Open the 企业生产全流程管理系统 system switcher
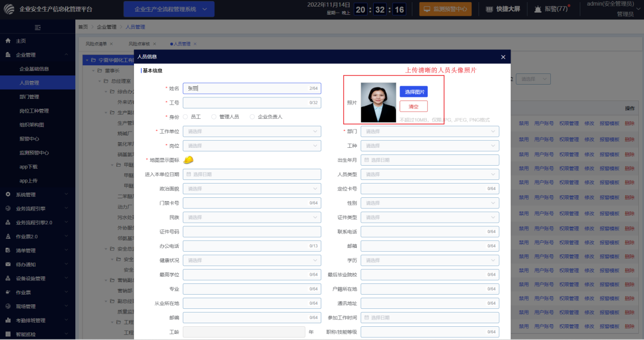Viewport: 644px width, 340px height. pyautogui.click(x=169, y=9)
